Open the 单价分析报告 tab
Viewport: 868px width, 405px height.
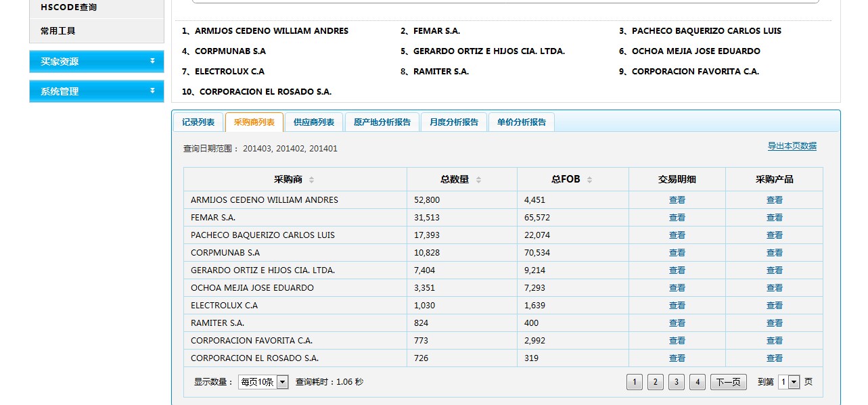pos(522,122)
